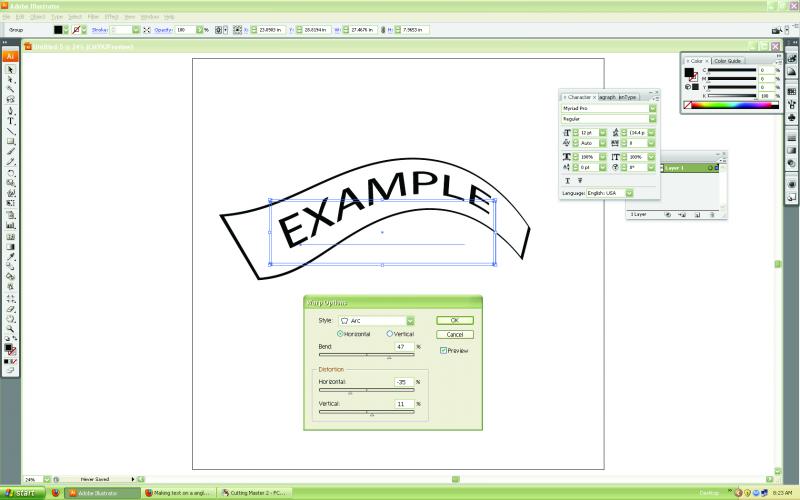Select the Direct Selection tool

click(x=10, y=80)
